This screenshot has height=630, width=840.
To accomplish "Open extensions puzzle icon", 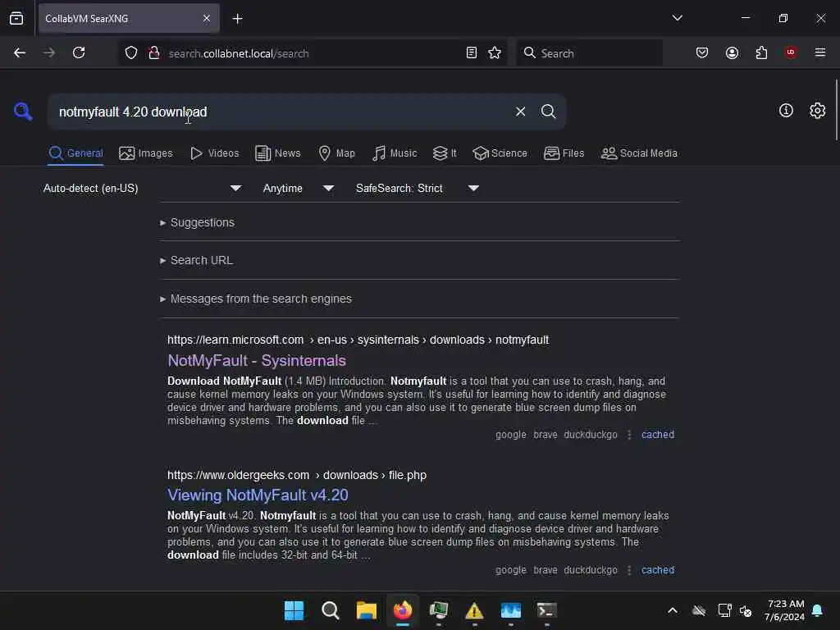I will click(761, 52).
